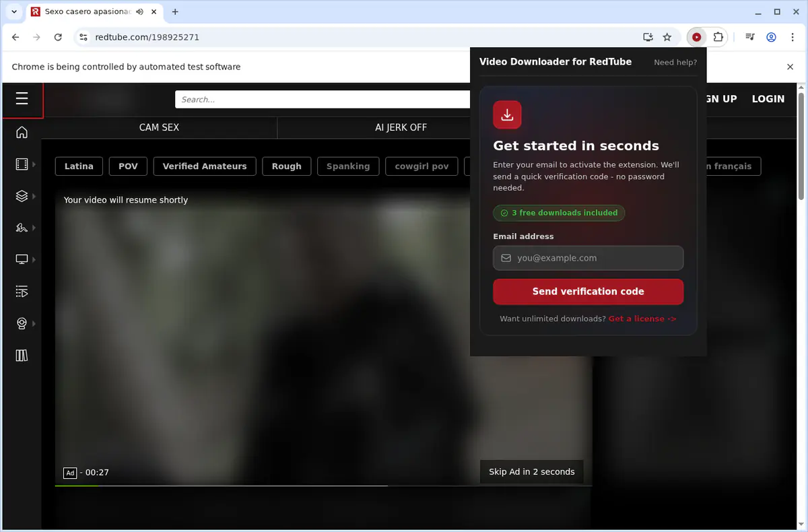This screenshot has width=808, height=532.
Task: Open the Need help? link
Action: (675, 62)
